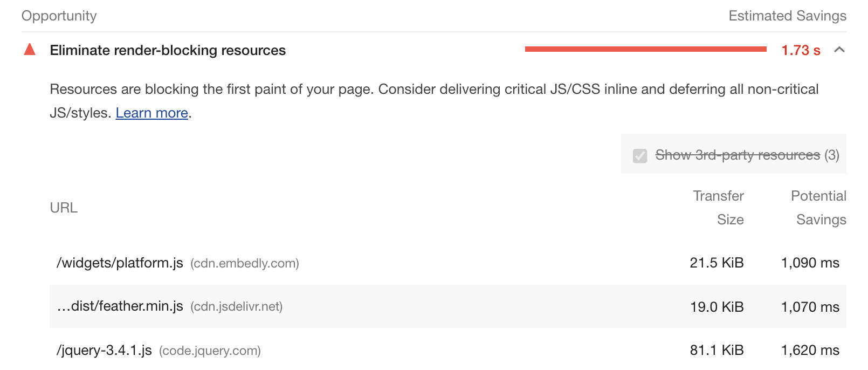Open the dist/feather.min.js resource link
Image resolution: width=868 pixels, height=370 pixels.
click(120, 306)
